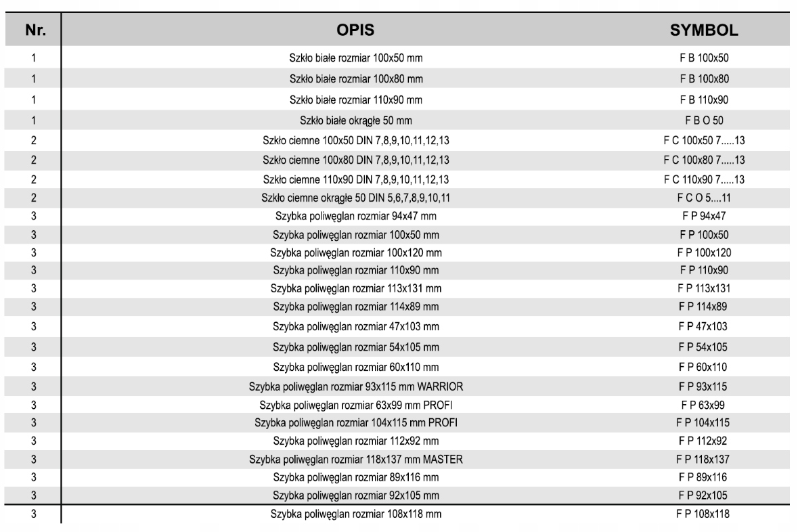Click symbol F B O 50
The height and width of the screenshot is (532, 798).
click(x=704, y=121)
